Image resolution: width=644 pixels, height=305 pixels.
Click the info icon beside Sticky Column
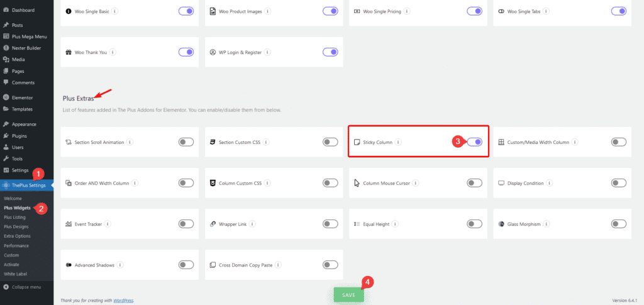pos(399,142)
